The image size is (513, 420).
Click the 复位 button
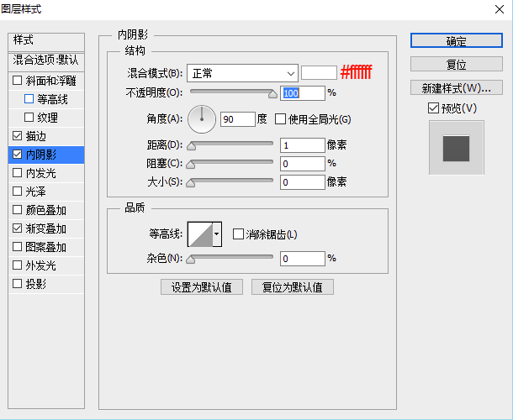tap(456, 65)
